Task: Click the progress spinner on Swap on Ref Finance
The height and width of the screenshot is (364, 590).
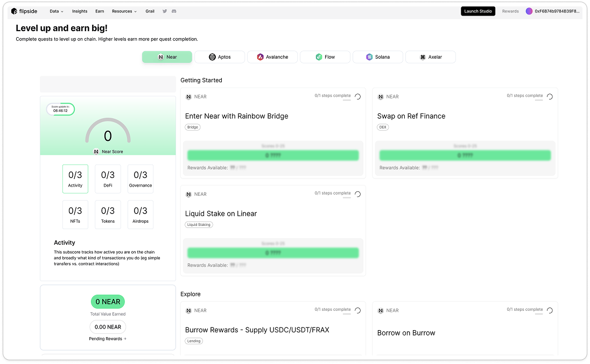Action: [x=550, y=97]
